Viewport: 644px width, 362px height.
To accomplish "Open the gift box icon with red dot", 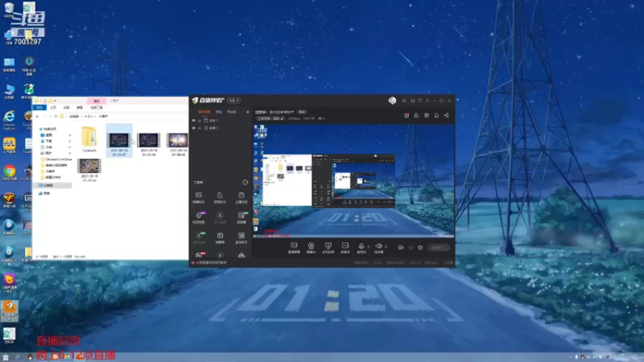I will coord(407,116).
